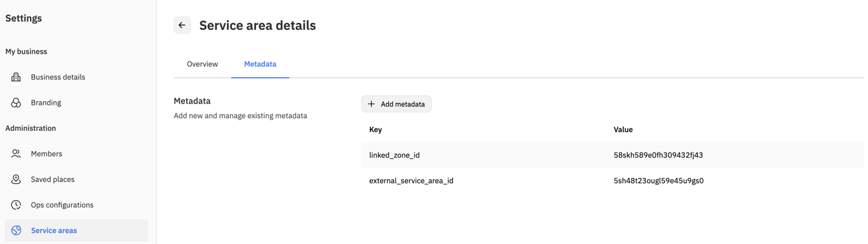This screenshot has height=244, width=868.
Task: Click the Ops configurations clock icon
Action: (16, 205)
